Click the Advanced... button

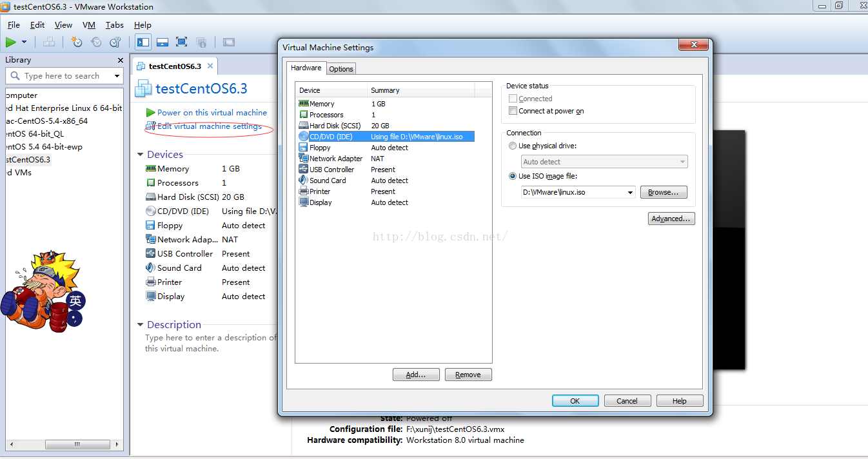click(671, 219)
